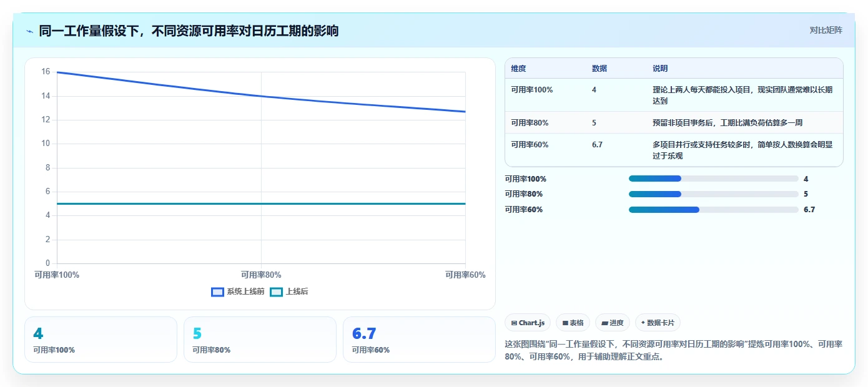Click the y-axis value 16
Image resolution: width=868 pixels, height=387 pixels.
tap(46, 72)
